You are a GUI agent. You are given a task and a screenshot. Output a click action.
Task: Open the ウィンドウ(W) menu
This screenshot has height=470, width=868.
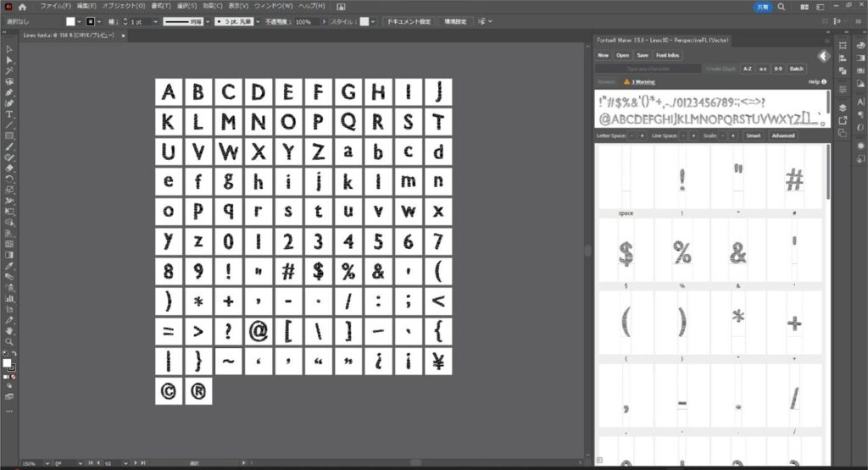click(x=274, y=6)
